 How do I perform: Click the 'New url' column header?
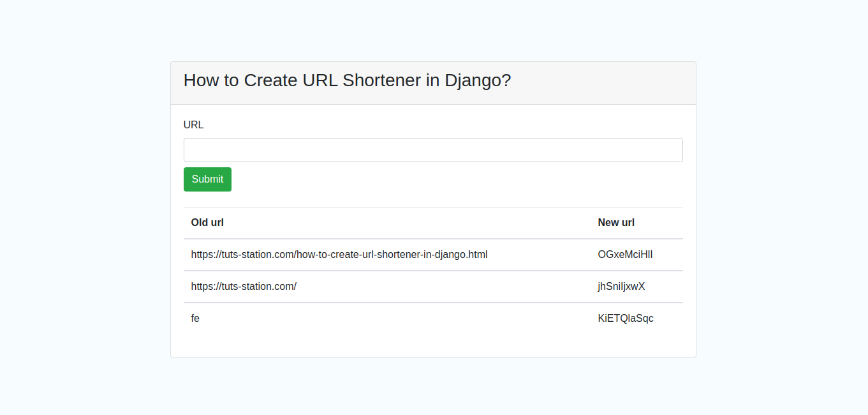616,222
